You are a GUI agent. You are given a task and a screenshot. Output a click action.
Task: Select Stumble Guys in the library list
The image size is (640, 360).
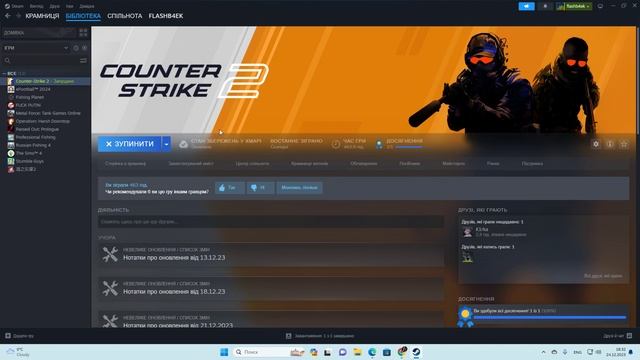coord(45,161)
